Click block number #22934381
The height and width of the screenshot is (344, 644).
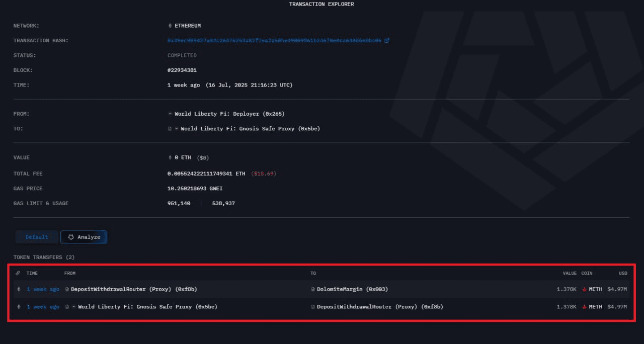pyautogui.click(x=182, y=70)
